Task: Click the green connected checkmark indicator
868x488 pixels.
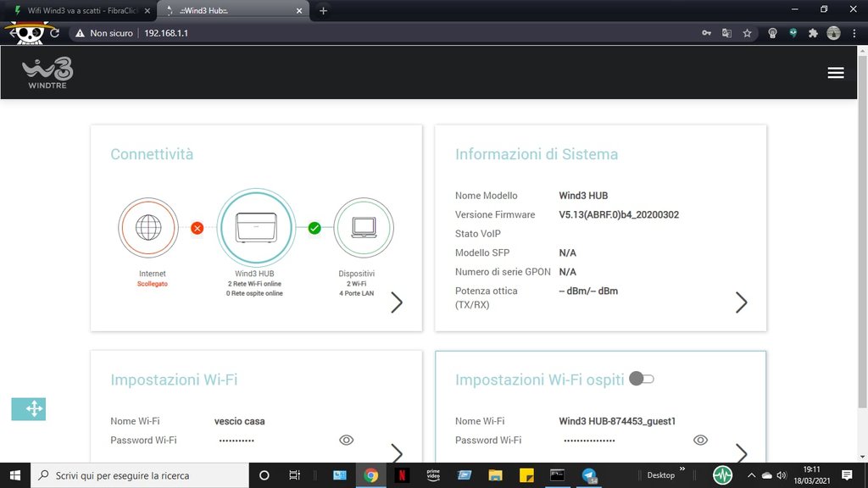Action: click(x=314, y=228)
